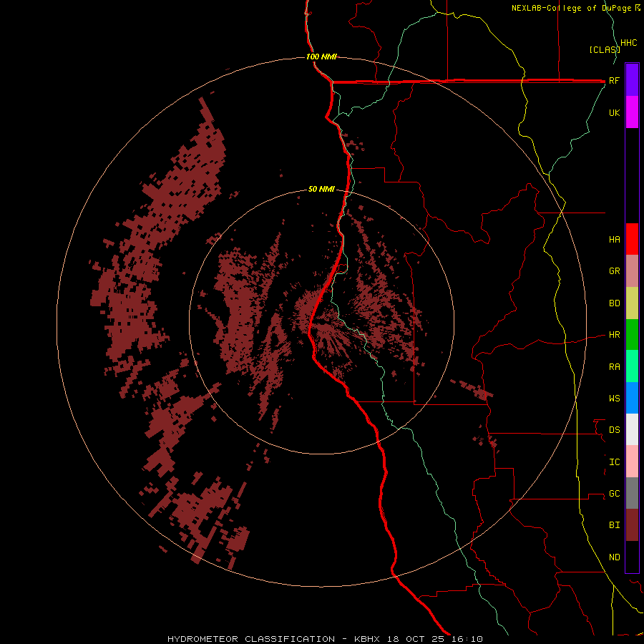Click the "HR" legend label

[x=614, y=335]
